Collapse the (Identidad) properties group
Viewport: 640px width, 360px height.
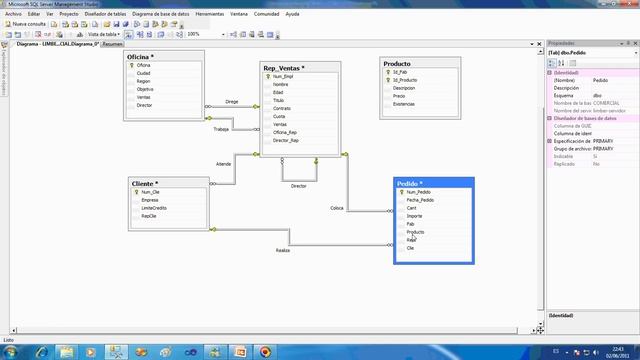(550, 73)
